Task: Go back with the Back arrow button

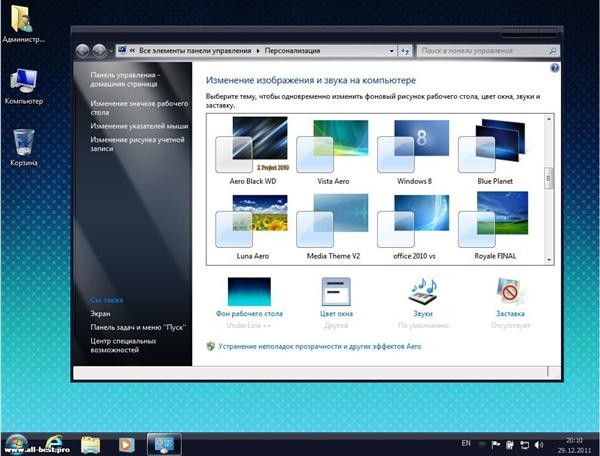Action: (83, 50)
